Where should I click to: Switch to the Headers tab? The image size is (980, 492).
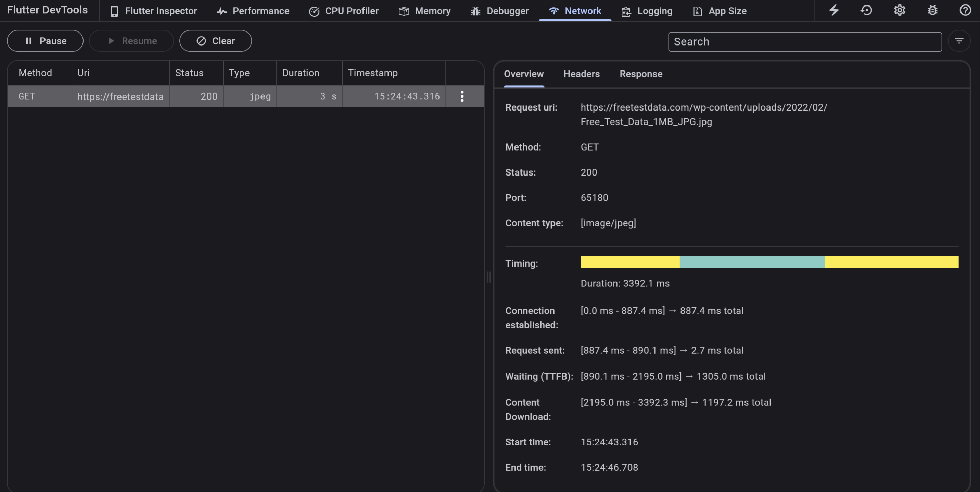[x=581, y=74]
